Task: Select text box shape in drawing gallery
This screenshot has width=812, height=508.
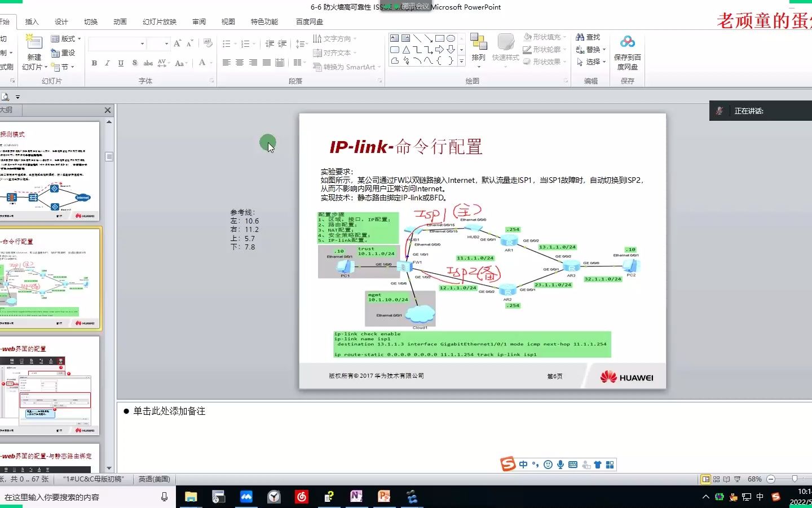Action: click(395, 38)
